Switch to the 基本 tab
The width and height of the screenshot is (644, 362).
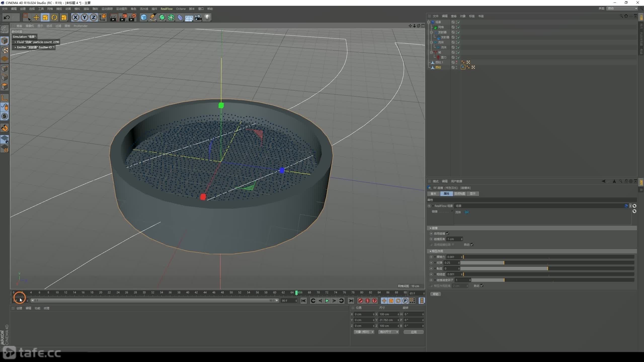(x=433, y=194)
